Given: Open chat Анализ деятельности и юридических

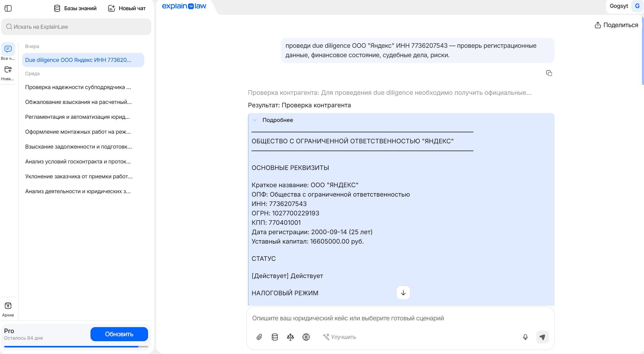Looking at the screenshot, I should coord(83,191).
